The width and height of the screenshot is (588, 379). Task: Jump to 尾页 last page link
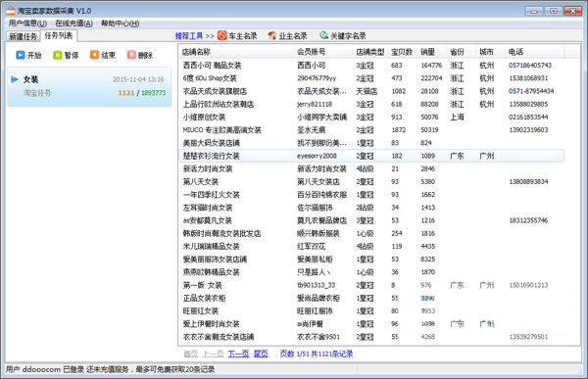pos(261,354)
